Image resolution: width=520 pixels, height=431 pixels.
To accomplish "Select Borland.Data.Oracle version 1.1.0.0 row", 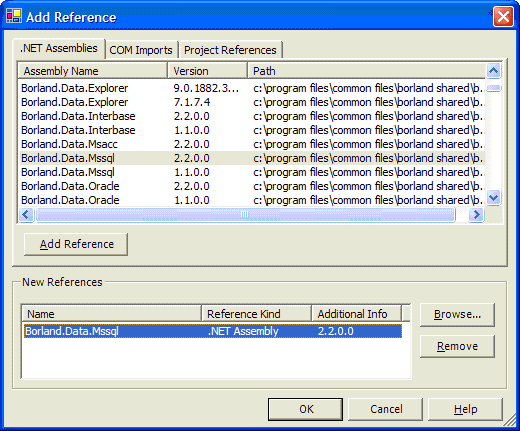I will (x=252, y=200).
